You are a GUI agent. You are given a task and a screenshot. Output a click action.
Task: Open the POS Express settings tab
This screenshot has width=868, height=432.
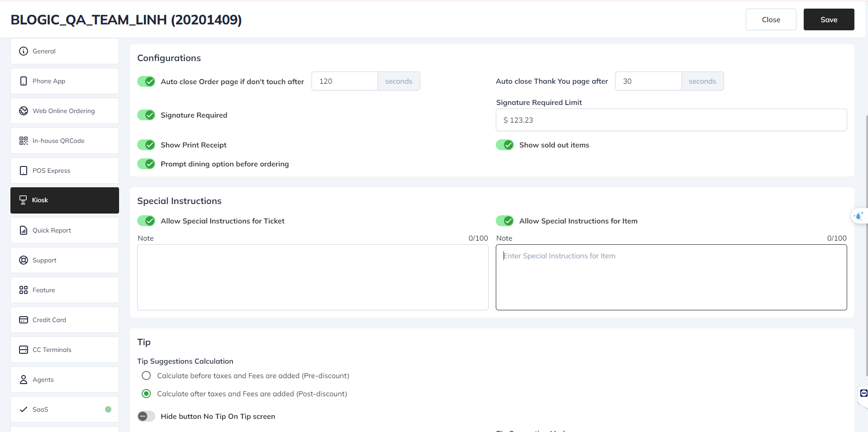tap(65, 171)
